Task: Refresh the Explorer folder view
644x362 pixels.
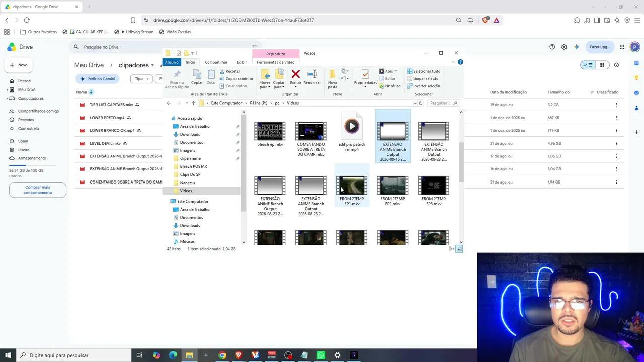Action: pos(421,103)
